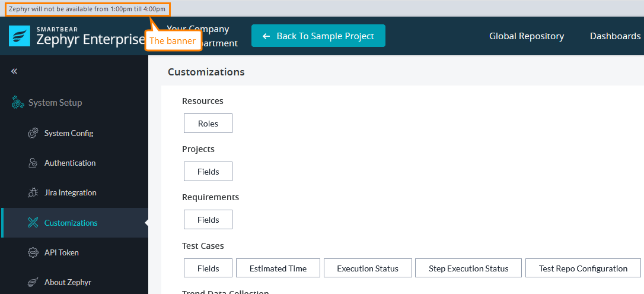Click the Customizations tools icon
644x294 pixels.
(x=33, y=223)
